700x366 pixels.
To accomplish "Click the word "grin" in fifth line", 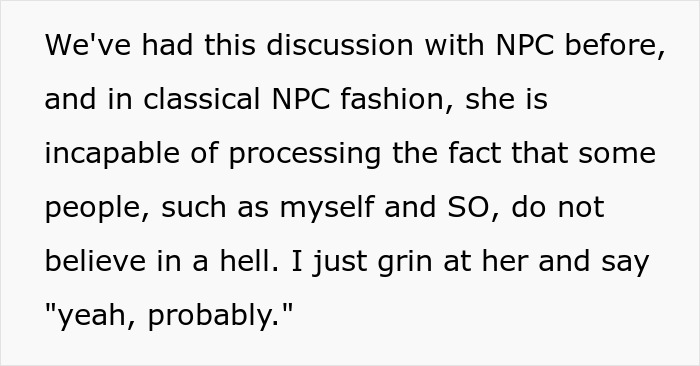I will point(405,261).
